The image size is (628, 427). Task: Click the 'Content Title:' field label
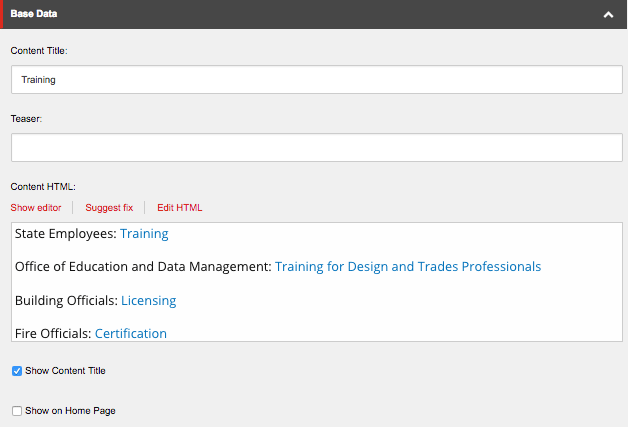(38, 50)
